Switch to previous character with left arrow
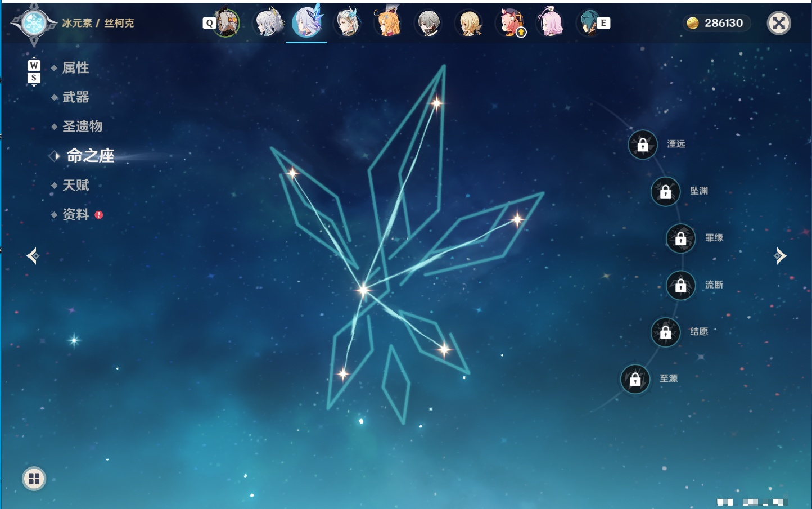Image resolution: width=812 pixels, height=509 pixels. click(33, 256)
